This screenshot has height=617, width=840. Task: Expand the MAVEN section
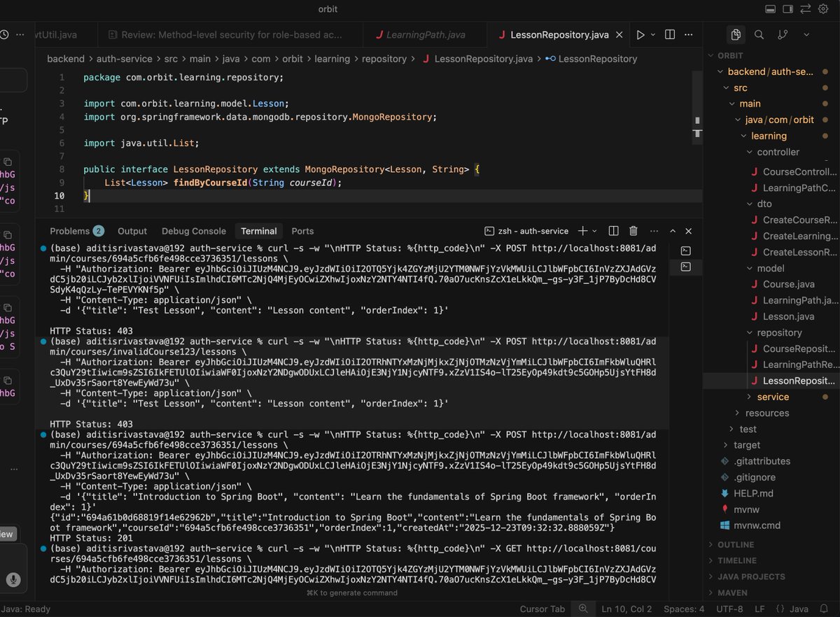(734, 593)
